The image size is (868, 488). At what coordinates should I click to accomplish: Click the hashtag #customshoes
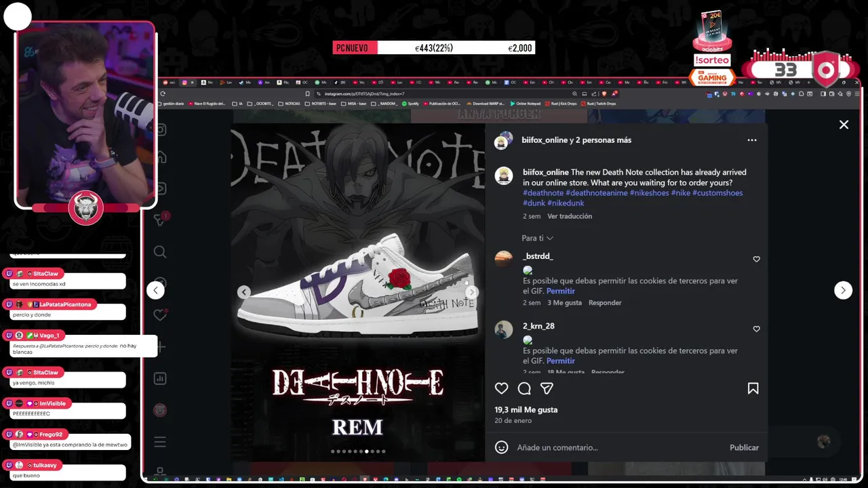click(x=717, y=193)
